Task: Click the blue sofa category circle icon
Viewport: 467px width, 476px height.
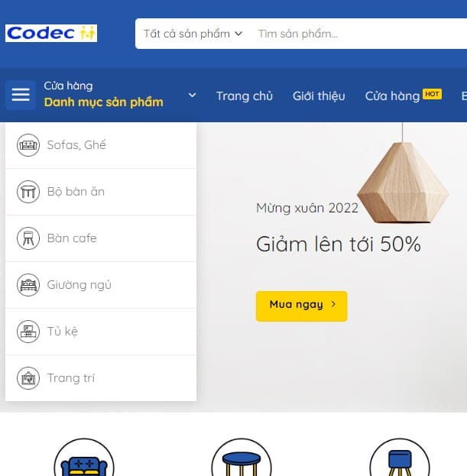Action: (84, 458)
